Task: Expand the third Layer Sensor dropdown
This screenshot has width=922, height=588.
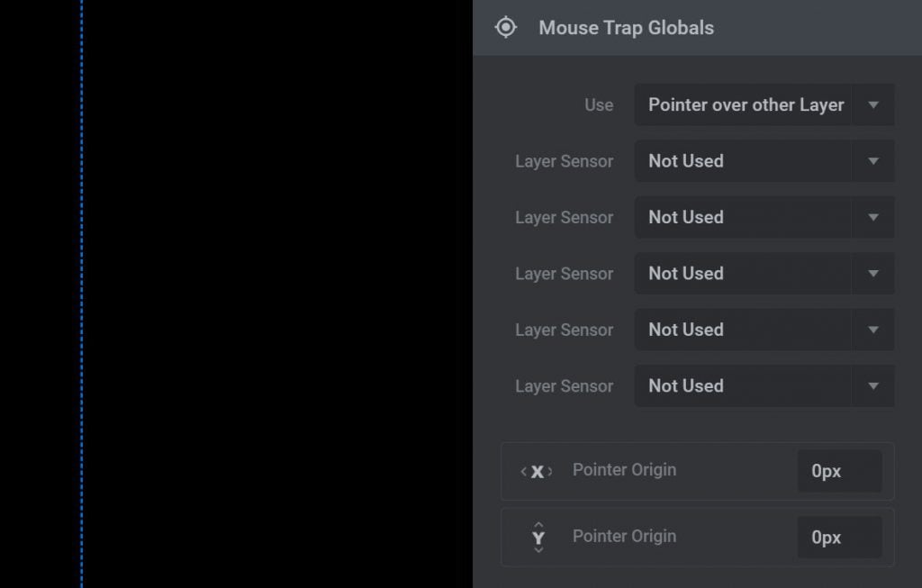Action: 872,274
